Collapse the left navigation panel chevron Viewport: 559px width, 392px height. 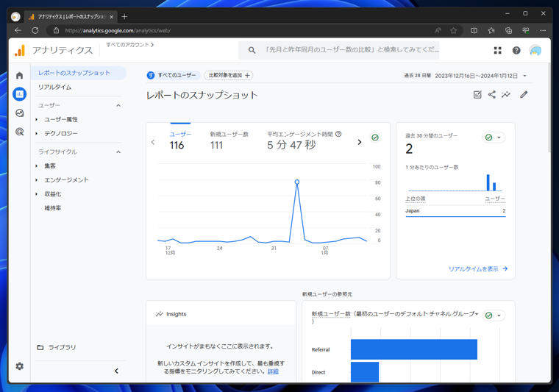tap(116, 371)
